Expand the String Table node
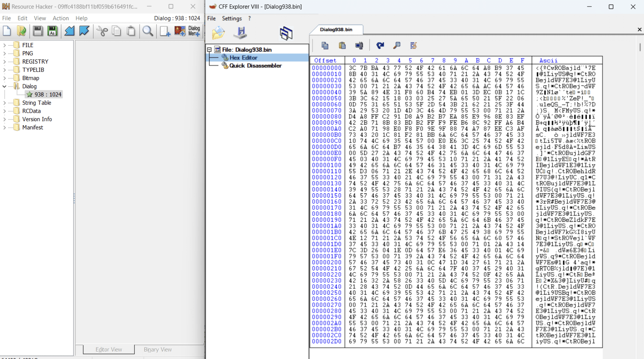The image size is (644, 359). tap(5, 102)
